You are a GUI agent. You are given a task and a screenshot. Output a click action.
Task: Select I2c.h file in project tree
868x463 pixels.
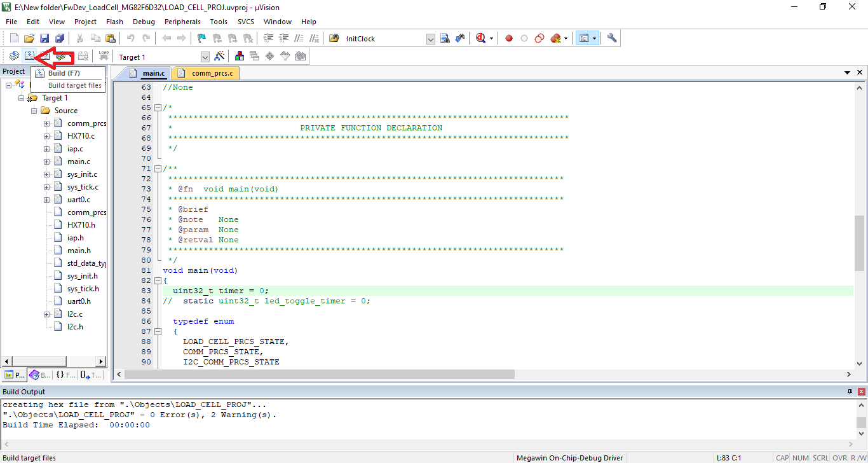click(75, 327)
